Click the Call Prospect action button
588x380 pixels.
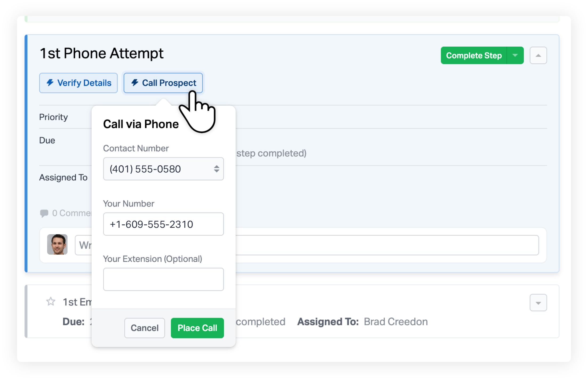click(x=163, y=83)
